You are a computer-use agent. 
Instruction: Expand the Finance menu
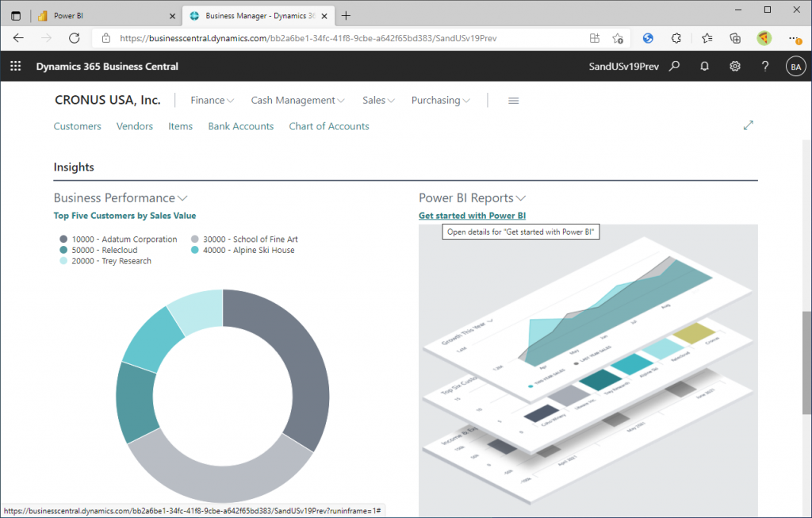(213, 101)
